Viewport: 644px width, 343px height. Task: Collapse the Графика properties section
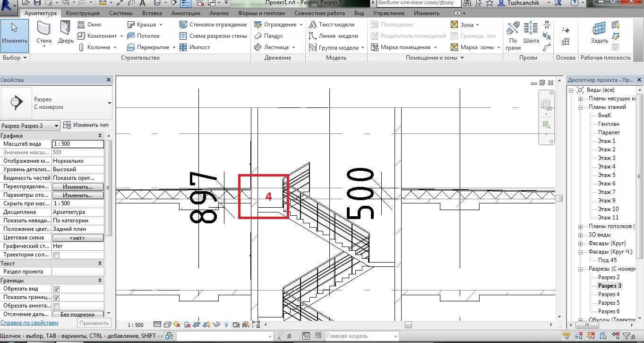point(100,136)
